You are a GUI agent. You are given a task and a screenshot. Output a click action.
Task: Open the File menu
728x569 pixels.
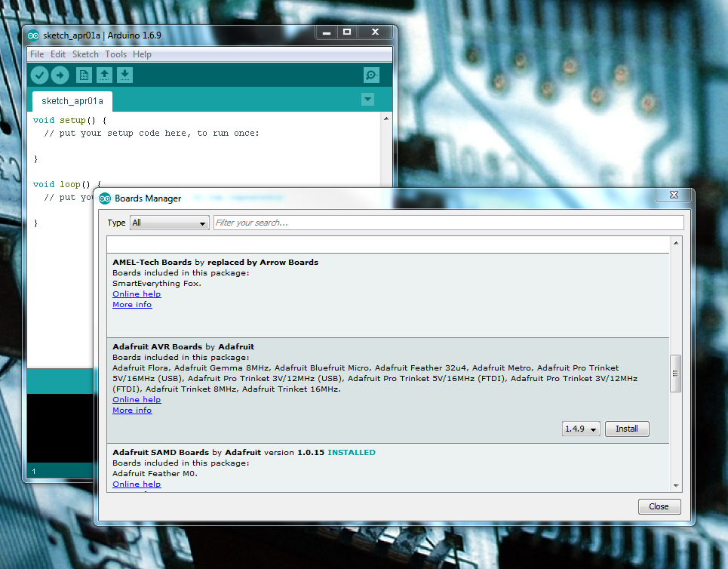[37, 54]
